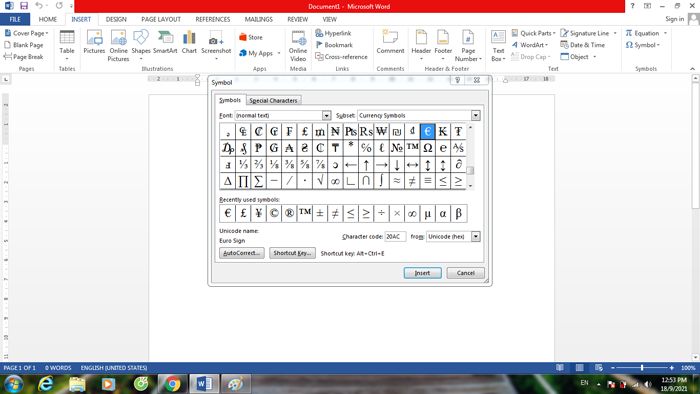Expand the My Apps dropdown
The height and width of the screenshot is (394, 700).
pyautogui.click(x=279, y=53)
